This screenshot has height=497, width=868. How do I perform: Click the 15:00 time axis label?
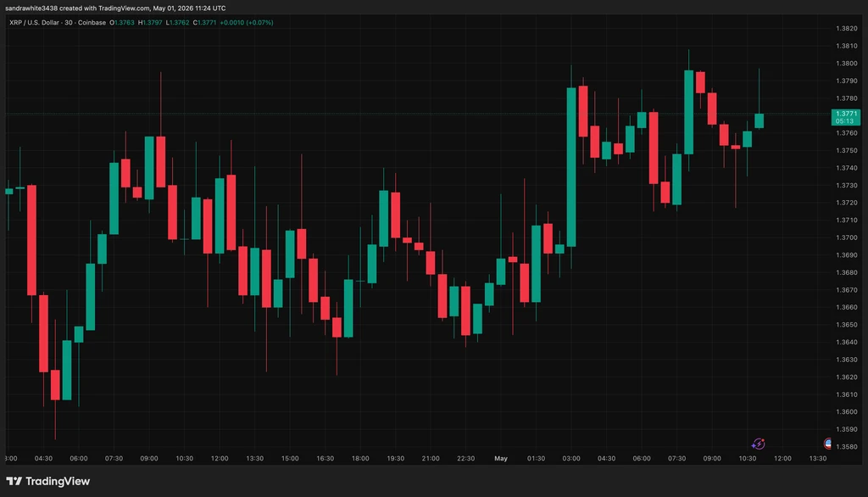[x=290, y=458]
